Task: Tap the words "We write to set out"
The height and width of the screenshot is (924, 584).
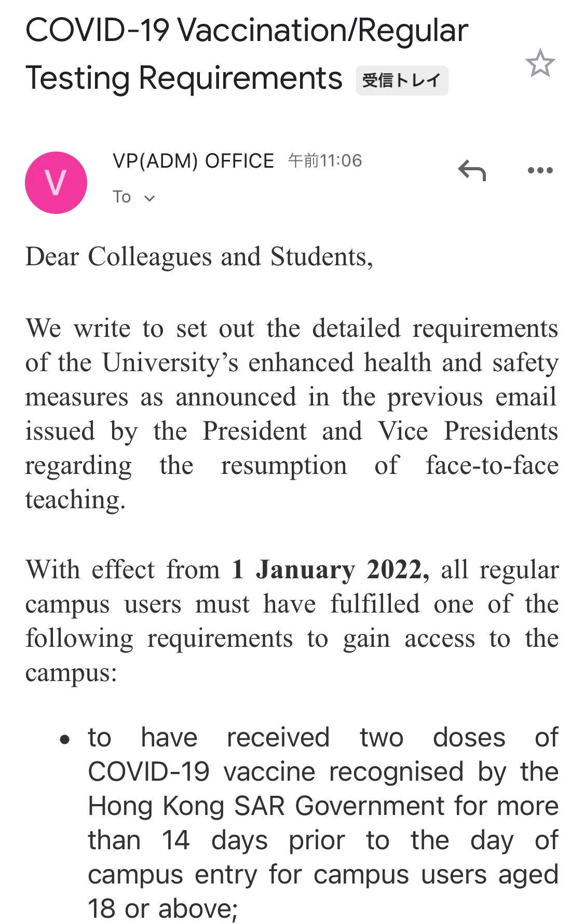Action: (x=140, y=328)
